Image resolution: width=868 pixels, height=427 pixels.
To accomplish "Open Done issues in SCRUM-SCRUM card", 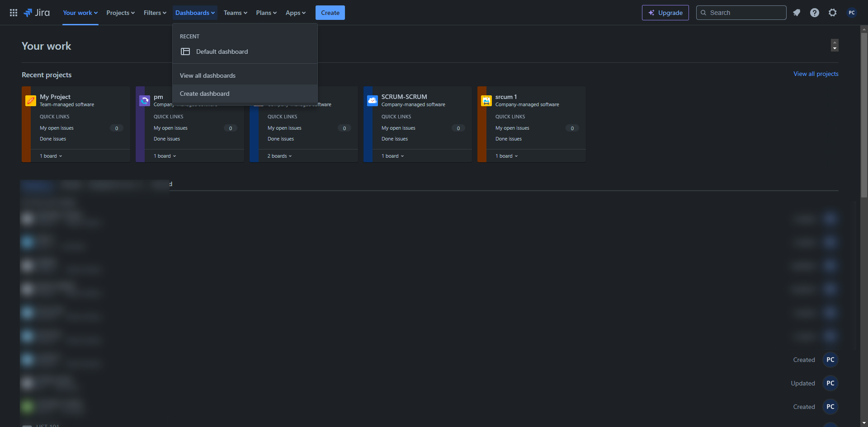I will pyautogui.click(x=395, y=139).
